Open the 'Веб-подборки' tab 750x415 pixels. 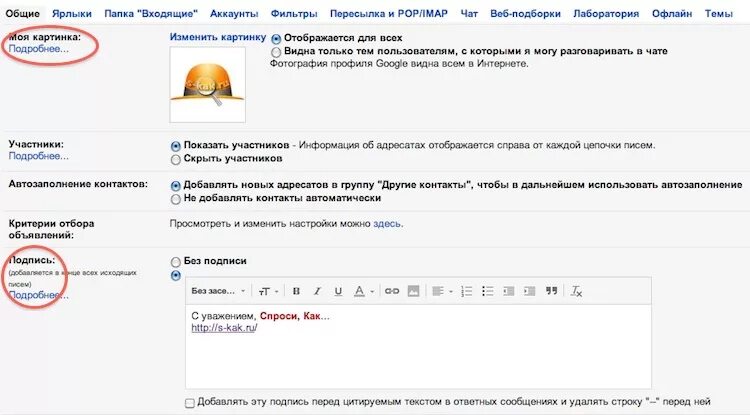[x=525, y=13]
